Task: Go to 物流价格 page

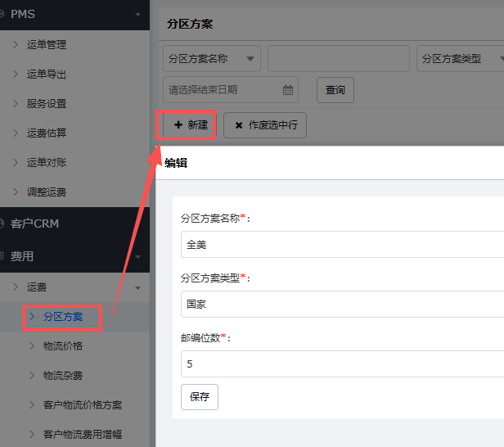Action: tap(62, 346)
